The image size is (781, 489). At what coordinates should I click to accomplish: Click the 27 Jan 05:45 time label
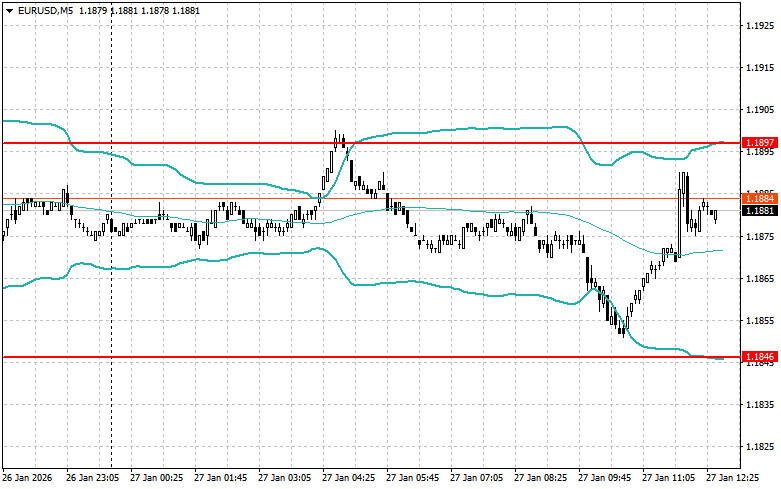[412, 478]
